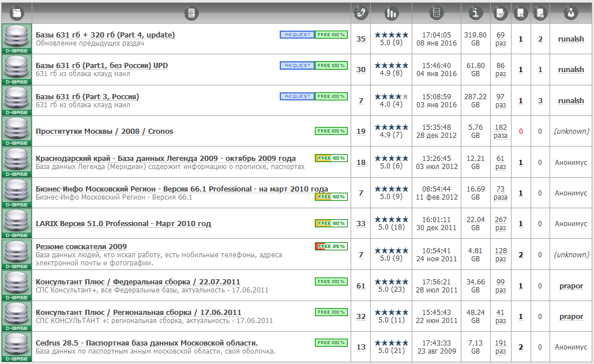Open torrent Базы 631 гб (Part 3, Россия)
This screenshot has height=364, width=594.
[87, 96]
